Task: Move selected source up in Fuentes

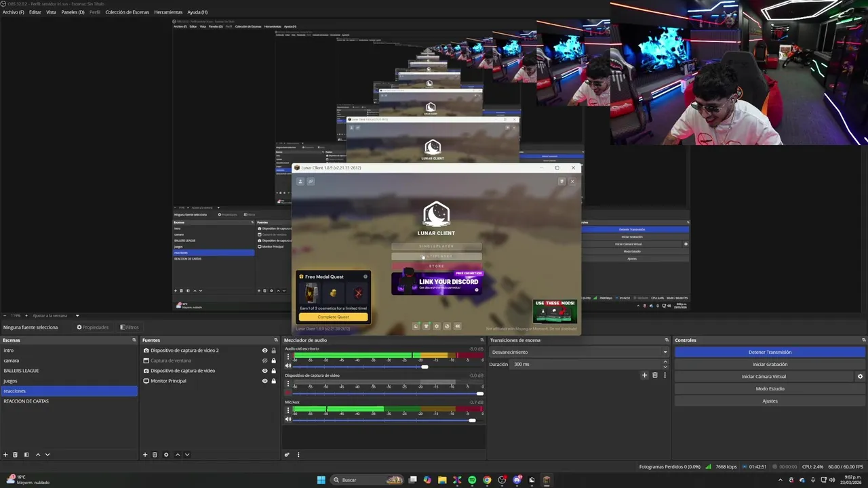Action: 178,455
